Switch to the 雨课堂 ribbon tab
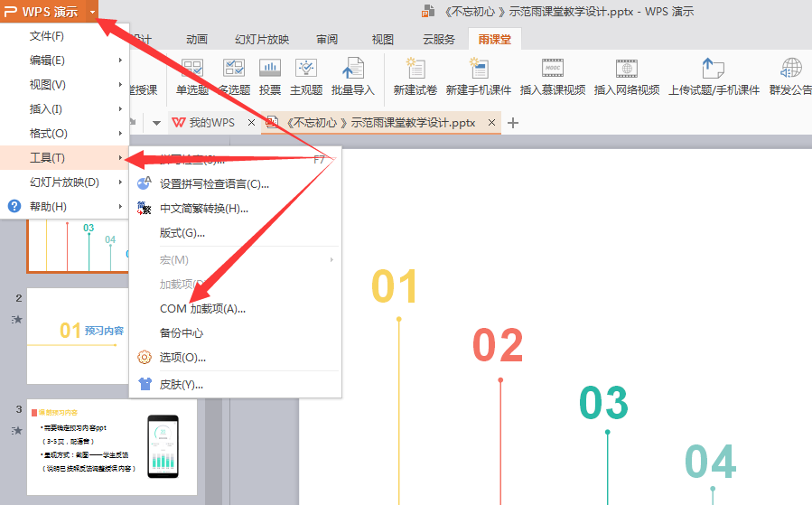 (x=495, y=40)
